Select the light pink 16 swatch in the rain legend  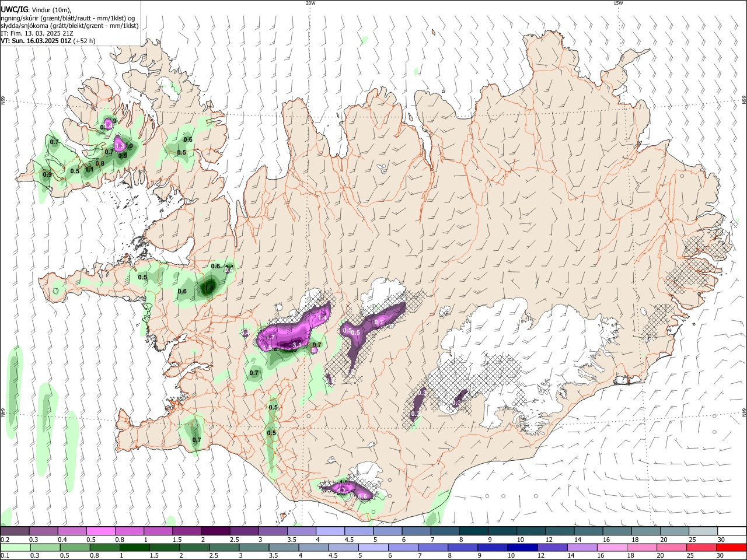pyautogui.click(x=612, y=547)
